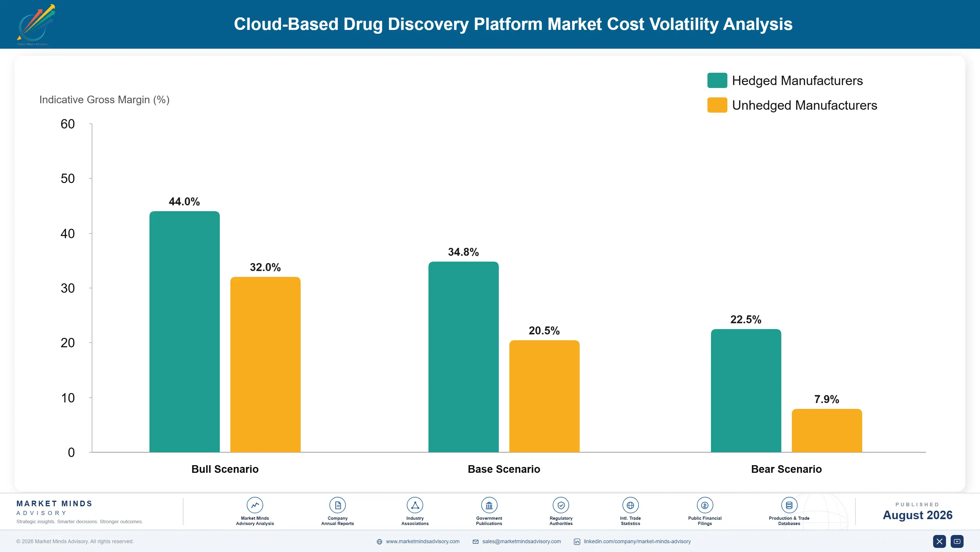Click the 32.0% data label

pos(265,267)
